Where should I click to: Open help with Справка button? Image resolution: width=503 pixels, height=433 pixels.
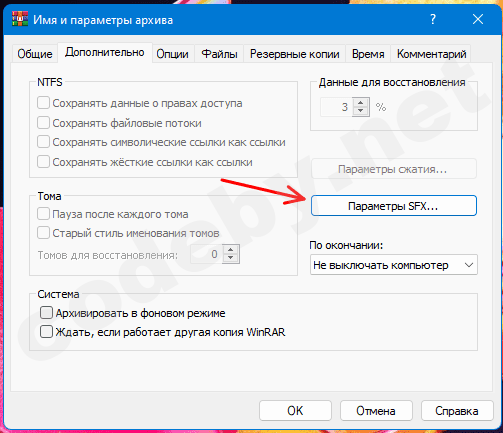pyautogui.click(x=457, y=411)
